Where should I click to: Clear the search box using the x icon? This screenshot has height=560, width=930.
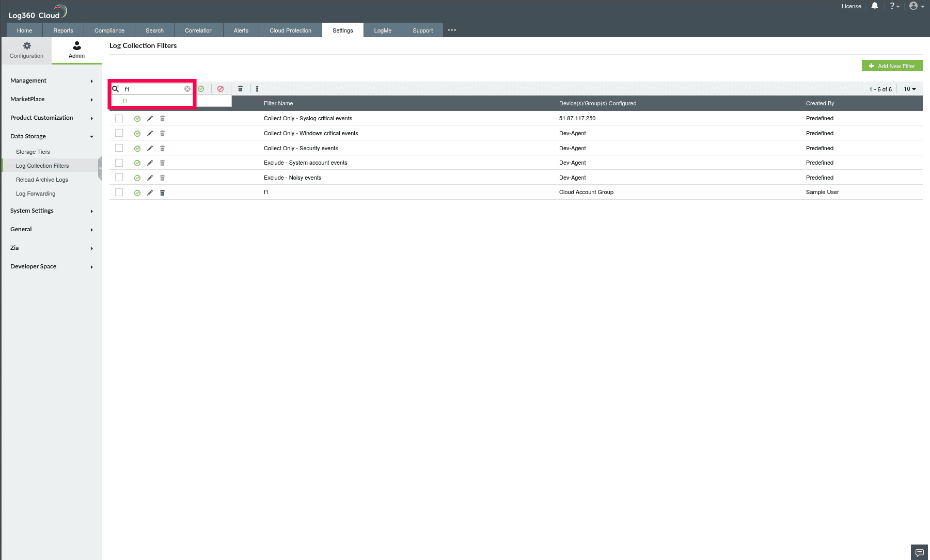coord(187,89)
